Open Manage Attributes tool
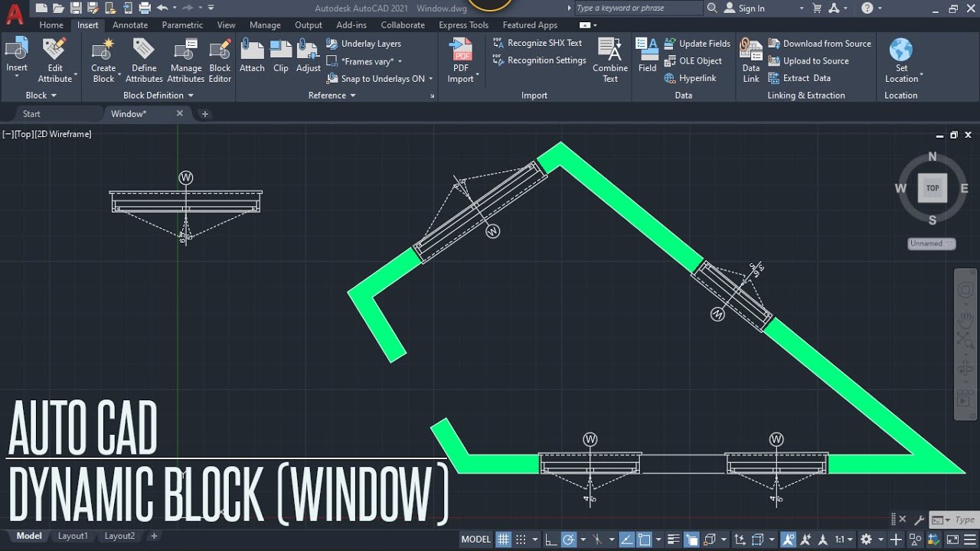The width and height of the screenshot is (980, 551). click(186, 60)
